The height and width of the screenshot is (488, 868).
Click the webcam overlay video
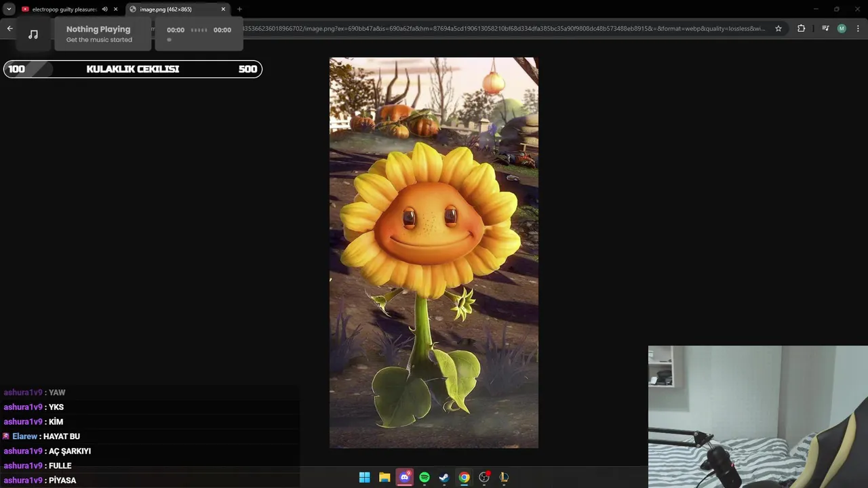point(758,417)
